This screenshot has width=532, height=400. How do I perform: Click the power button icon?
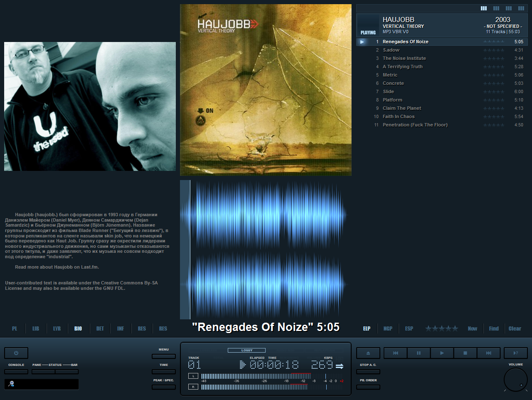[x=16, y=353]
